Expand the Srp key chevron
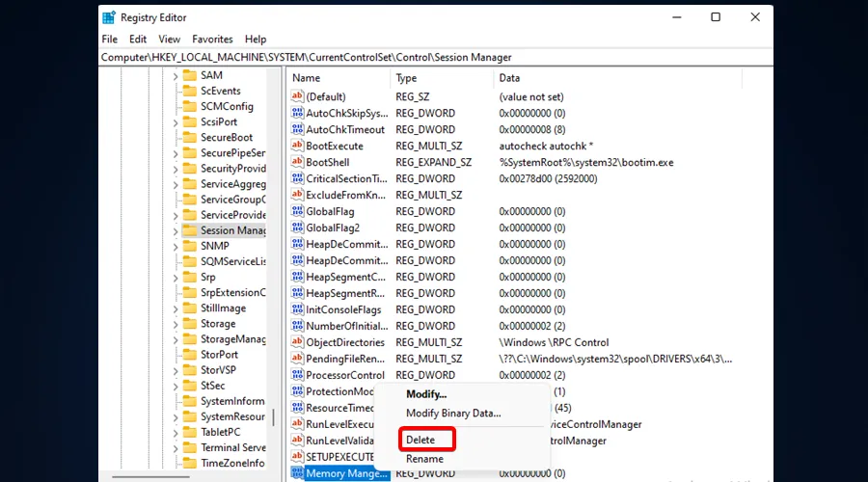This screenshot has height=482, width=868. [x=176, y=278]
